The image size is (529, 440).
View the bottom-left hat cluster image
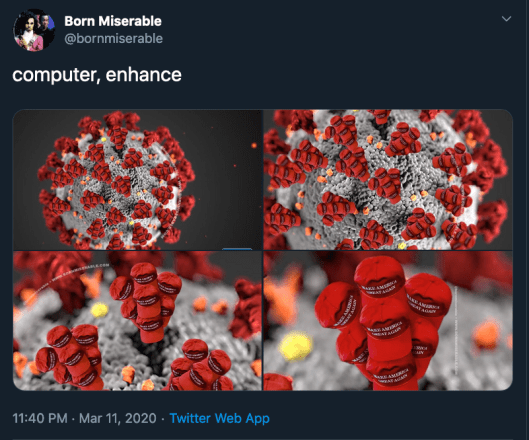pyautogui.click(x=137, y=321)
